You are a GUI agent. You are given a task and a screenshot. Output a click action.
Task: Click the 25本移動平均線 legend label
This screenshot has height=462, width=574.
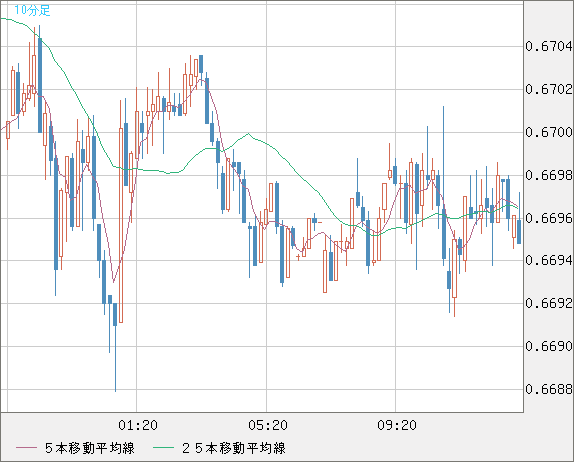[234, 448]
